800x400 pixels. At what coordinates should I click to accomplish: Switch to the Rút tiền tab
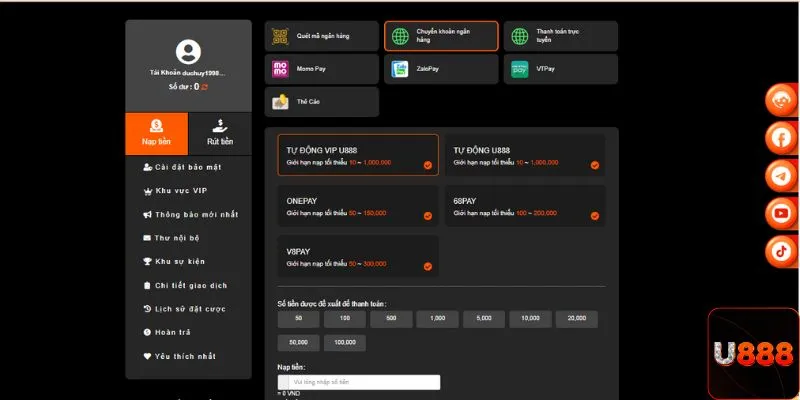[x=220, y=134]
